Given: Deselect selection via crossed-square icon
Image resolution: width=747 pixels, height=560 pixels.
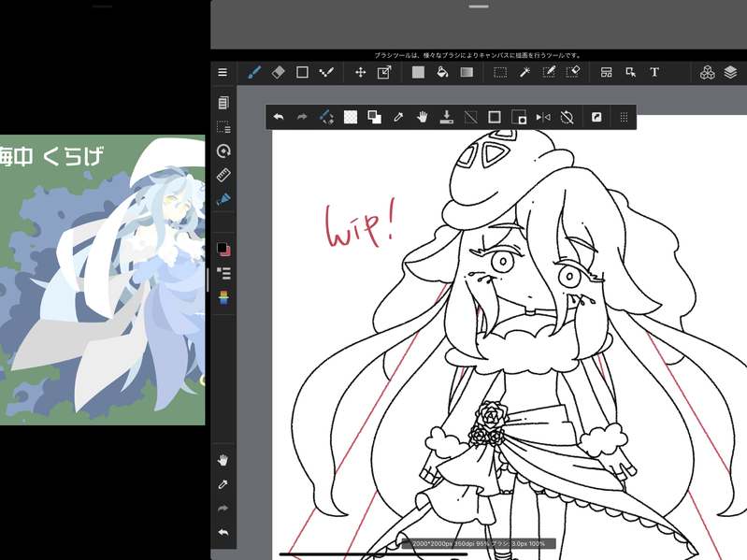Looking at the screenshot, I should (470, 117).
